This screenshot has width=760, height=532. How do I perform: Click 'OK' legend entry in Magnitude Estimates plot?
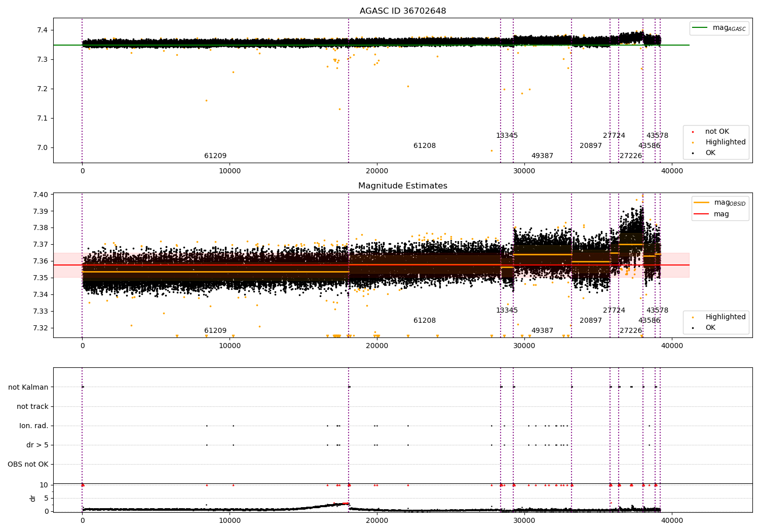tap(704, 327)
